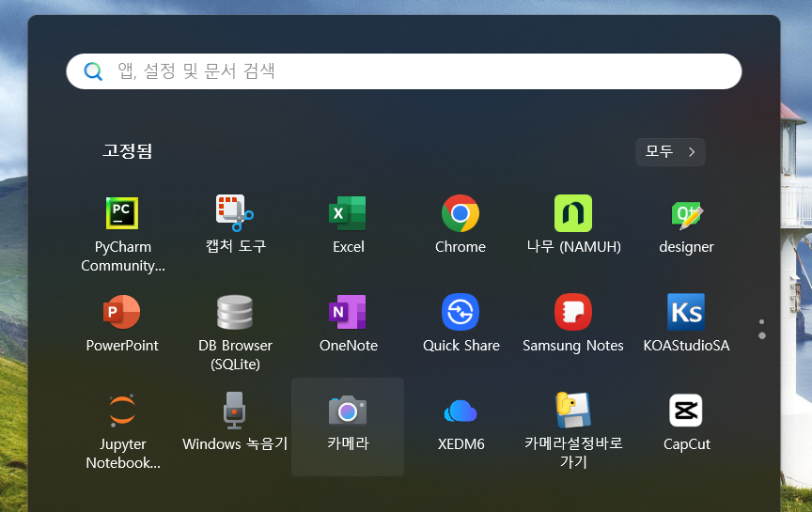Viewport: 812px width, 512px height.
Task: Click the 모두 all apps button
Action: click(670, 151)
